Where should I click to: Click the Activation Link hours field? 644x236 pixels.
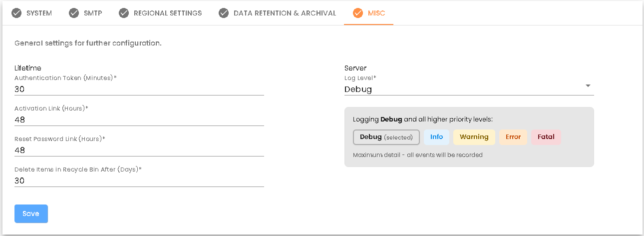pyautogui.click(x=139, y=120)
